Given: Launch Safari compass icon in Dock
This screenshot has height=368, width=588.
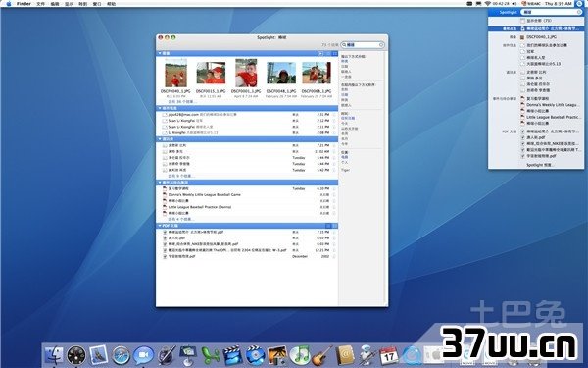Looking at the screenshot, I should tap(122, 355).
